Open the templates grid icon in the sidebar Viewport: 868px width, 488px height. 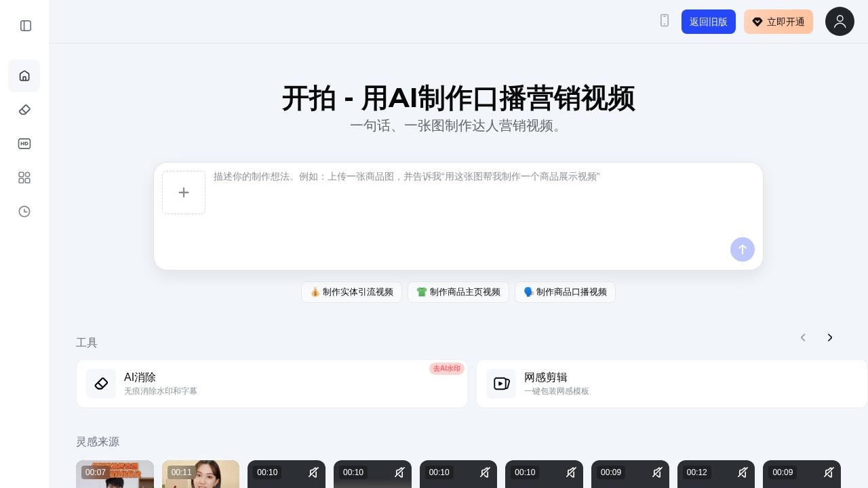tap(24, 178)
